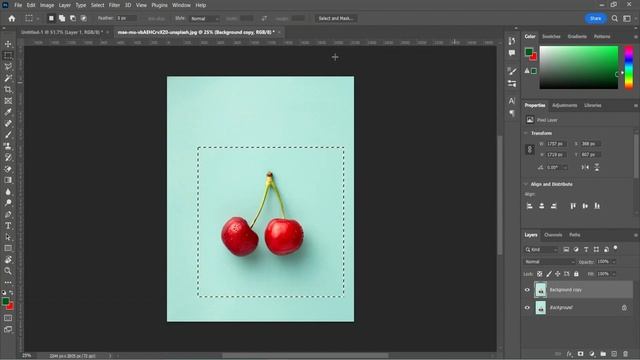
Task: Open the workspace switcher dropdown
Action: pos(627,18)
